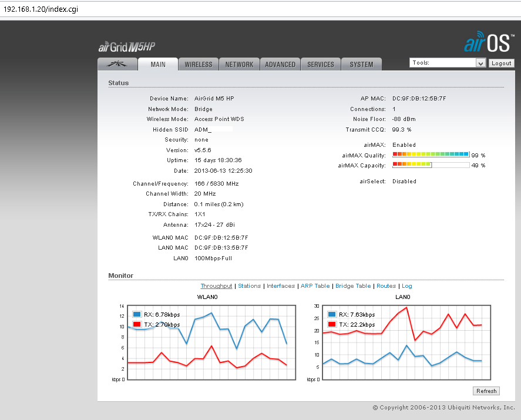Click the LAN0 red TX legend swatch
Viewport: 521px width, 420px height.
(x=332, y=324)
